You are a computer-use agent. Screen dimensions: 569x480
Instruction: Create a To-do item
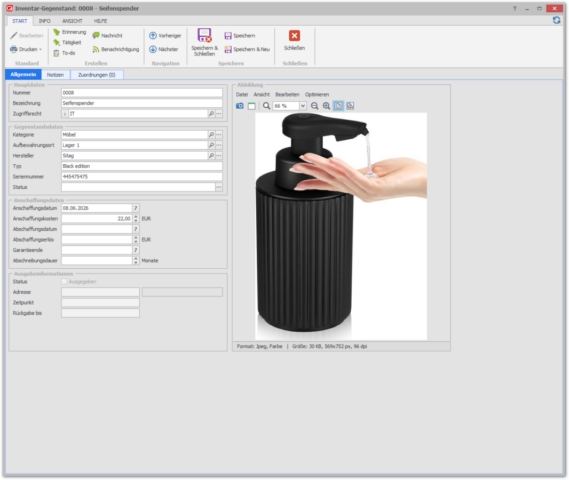point(64,53)
